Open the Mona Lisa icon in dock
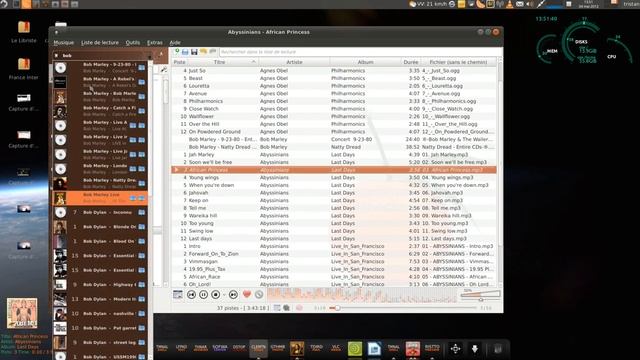 tap(297, 349)
